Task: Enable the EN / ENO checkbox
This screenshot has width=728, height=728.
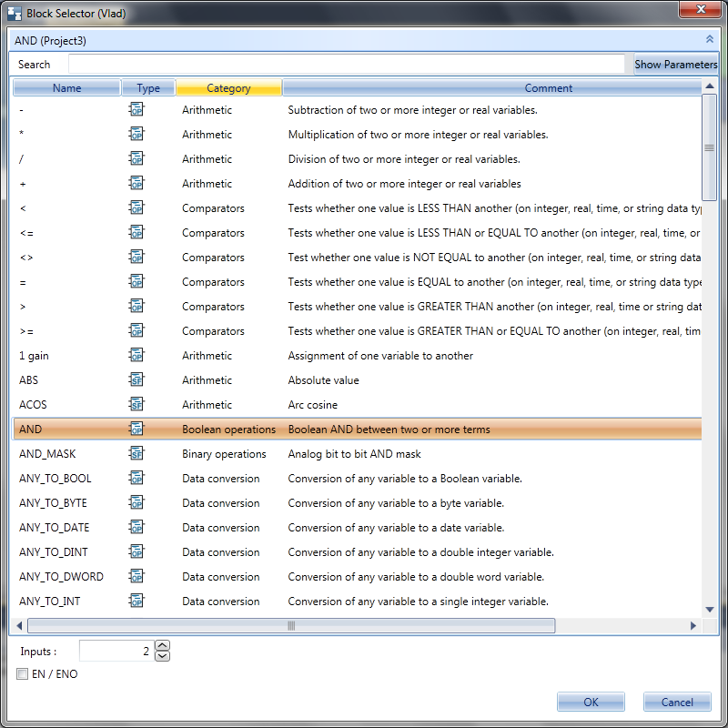Action: point(22,673)
